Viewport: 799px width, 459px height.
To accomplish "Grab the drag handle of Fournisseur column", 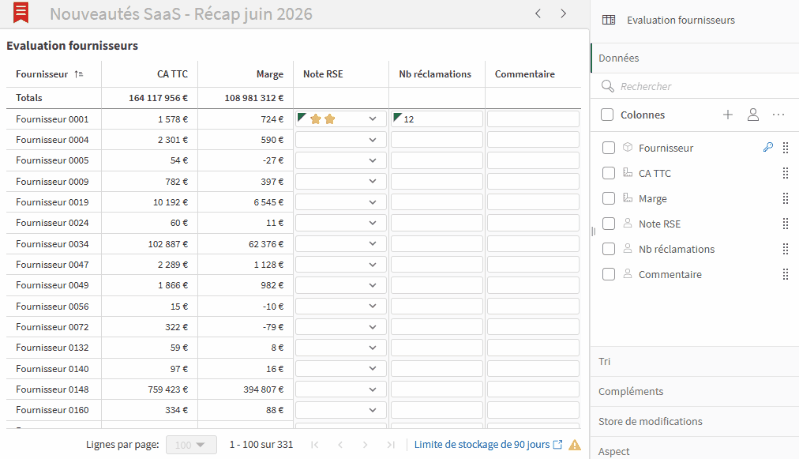I will tap(785, 148).
